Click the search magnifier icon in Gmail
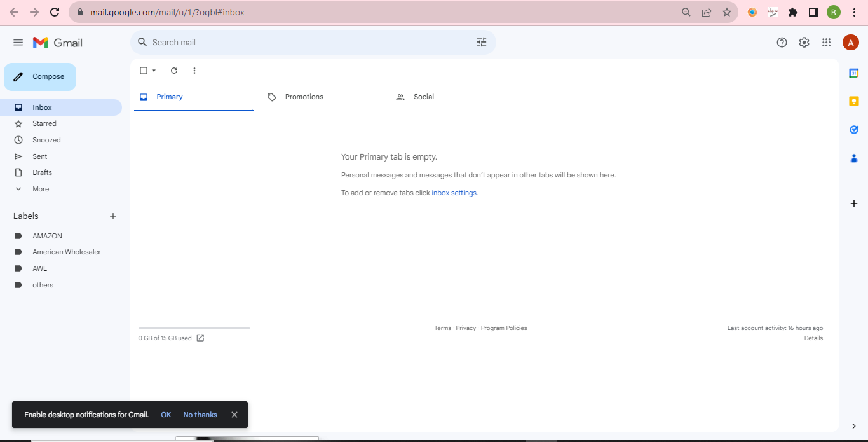This screenshot has height=442, width=868. (142, 42)
